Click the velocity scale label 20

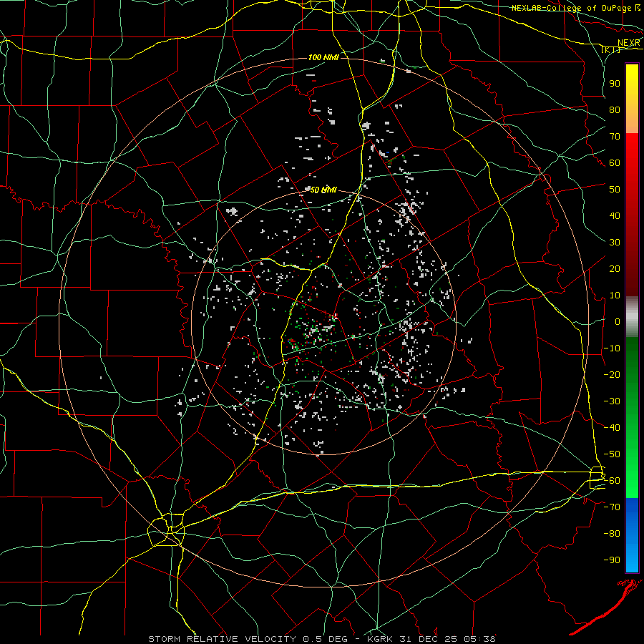(x=615, y=269)
